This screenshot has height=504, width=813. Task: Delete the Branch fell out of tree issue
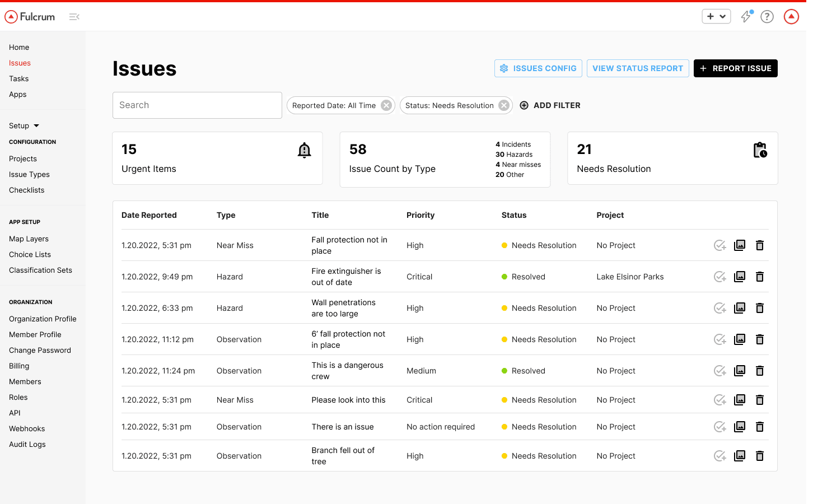tap(760, 456)
